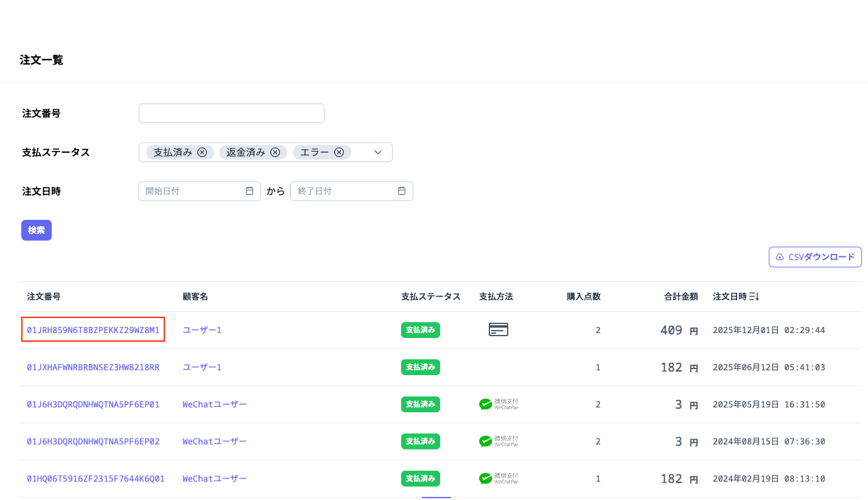
Task: Open order 01JRH859N6T8BZPEKKZ29WZ8M1
Action: coord(93,330)
